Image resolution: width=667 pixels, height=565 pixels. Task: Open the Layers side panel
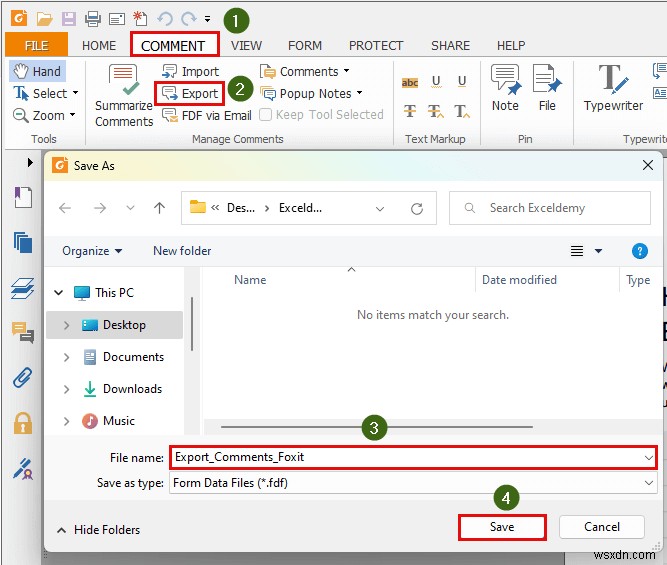pyautogui.click(x=23, y=288)
